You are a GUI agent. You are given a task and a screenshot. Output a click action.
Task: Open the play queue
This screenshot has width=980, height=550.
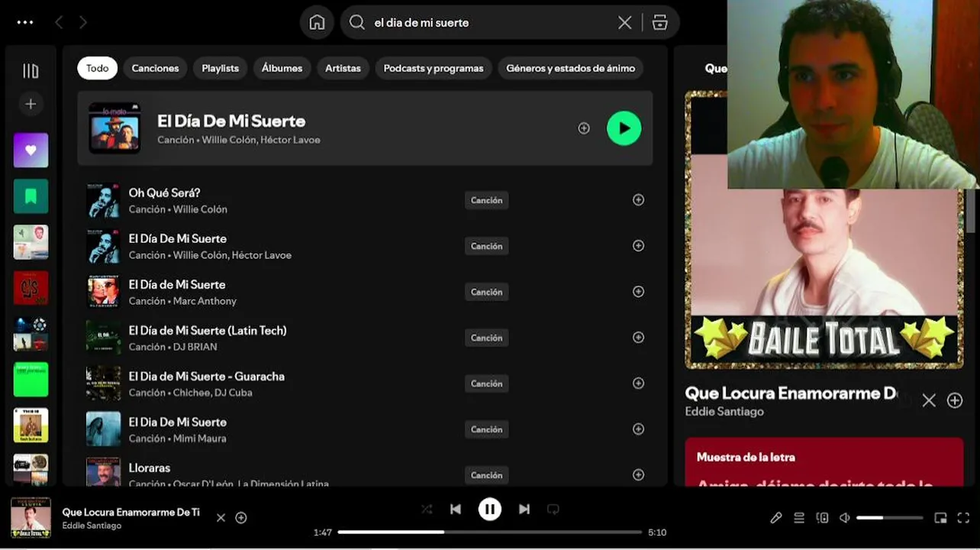click(799, 518)
